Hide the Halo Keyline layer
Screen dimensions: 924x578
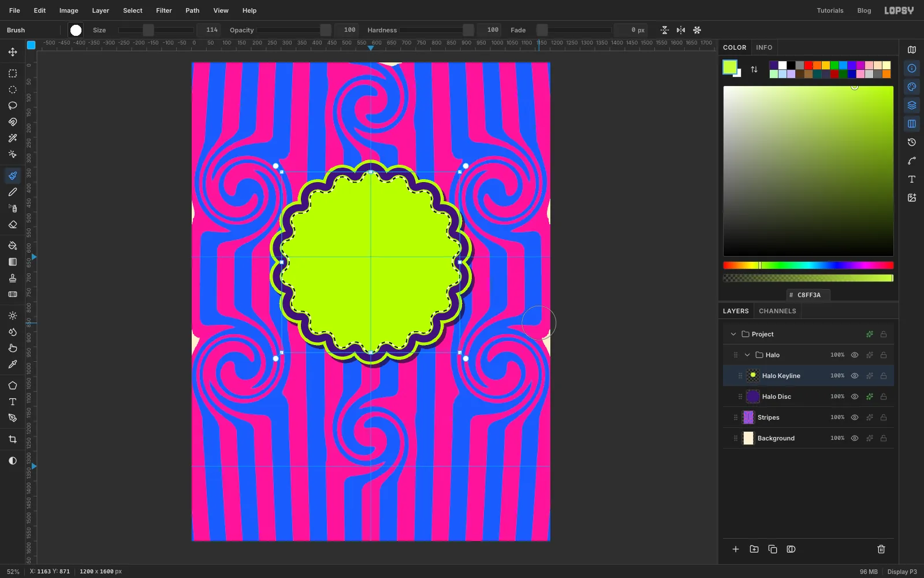(855, 376)
